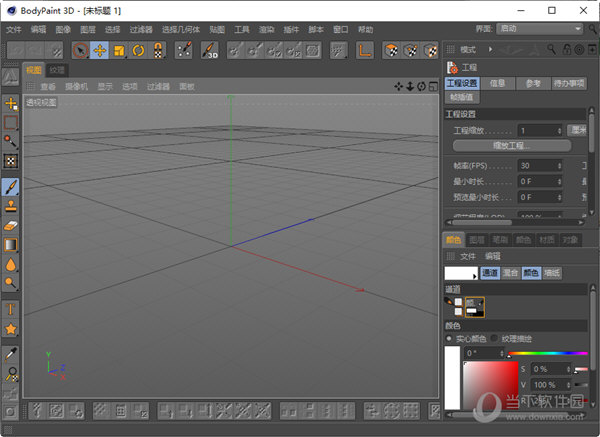Adjust the hue degree stepper at 0°

[502, 353]
